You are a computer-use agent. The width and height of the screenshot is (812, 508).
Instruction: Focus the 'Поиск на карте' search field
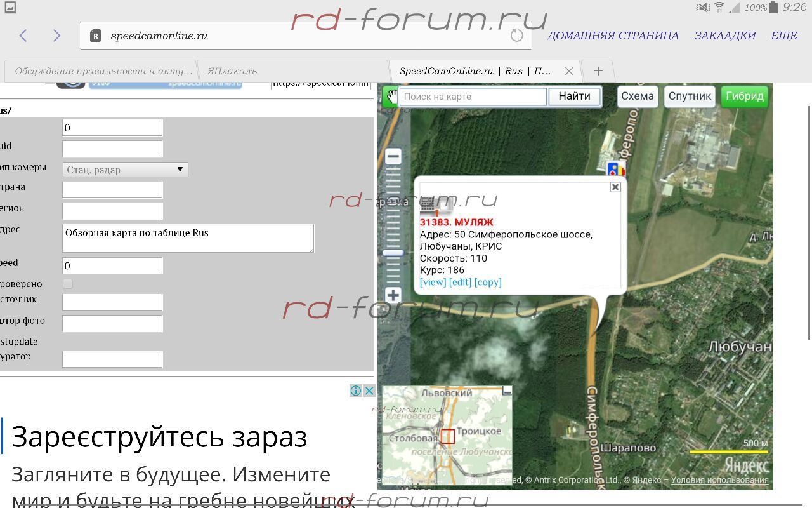coord(473,97)
